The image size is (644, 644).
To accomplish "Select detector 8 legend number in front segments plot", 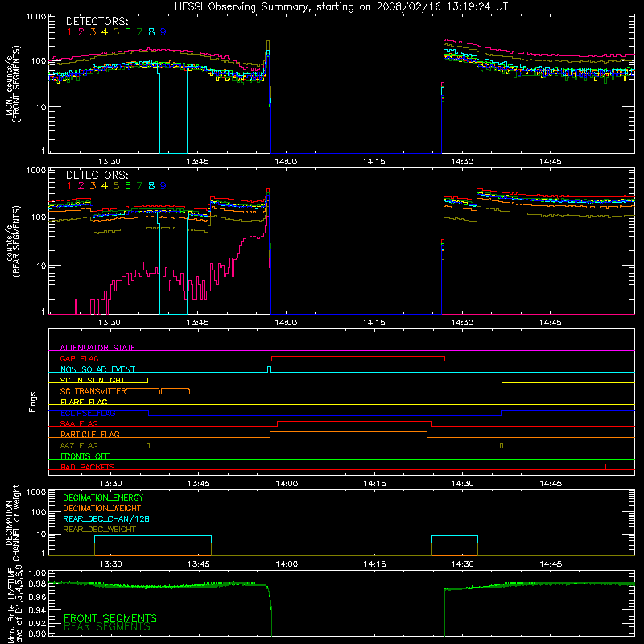I will [x=151, y=32].
